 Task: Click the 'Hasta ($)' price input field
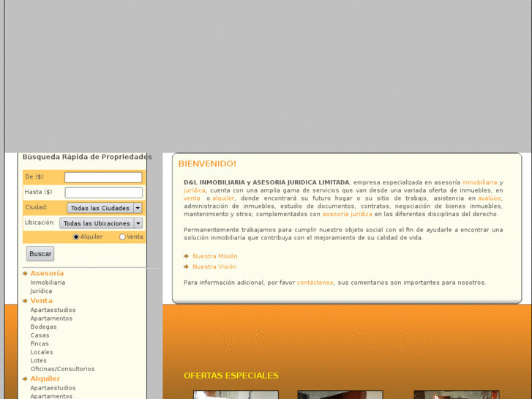coord(103,193)
